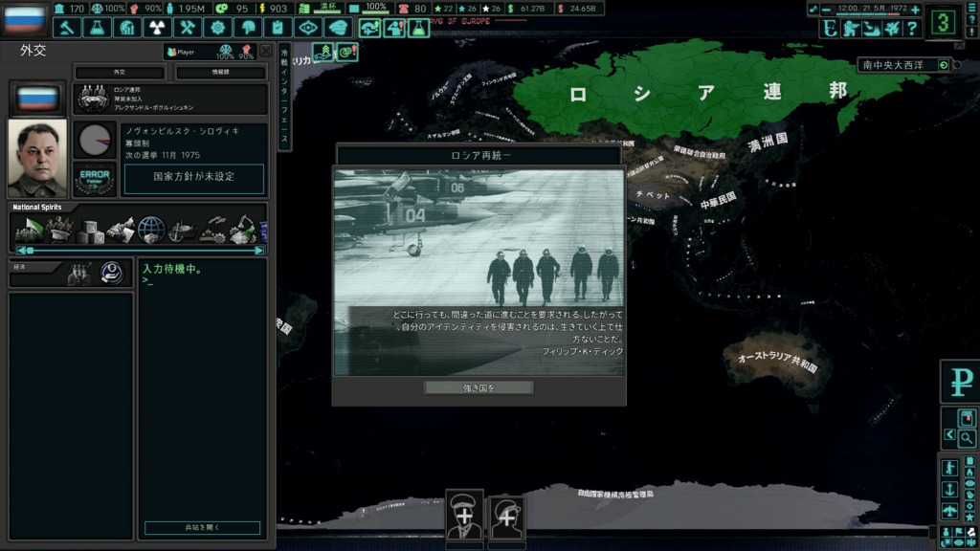Click the officer cap soldiers national spirit
Viewport: 980px width, 551px height.
click(x=59, y=230)
